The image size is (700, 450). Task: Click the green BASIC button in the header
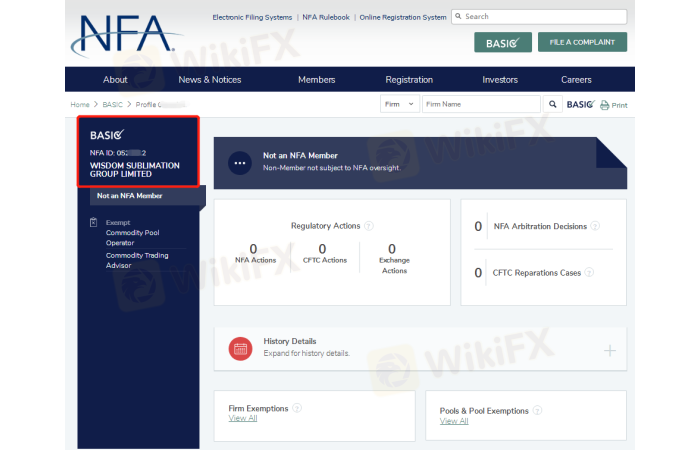click(503, 42)
